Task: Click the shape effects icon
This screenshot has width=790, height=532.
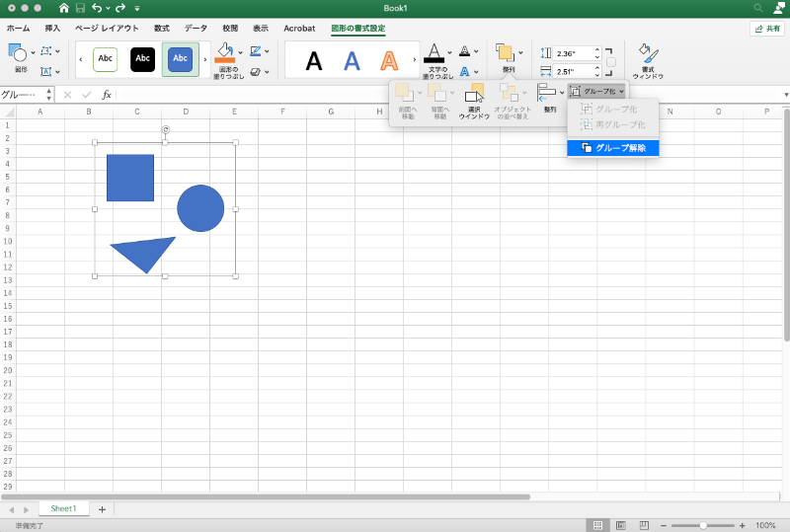Action: click(256, 71)
